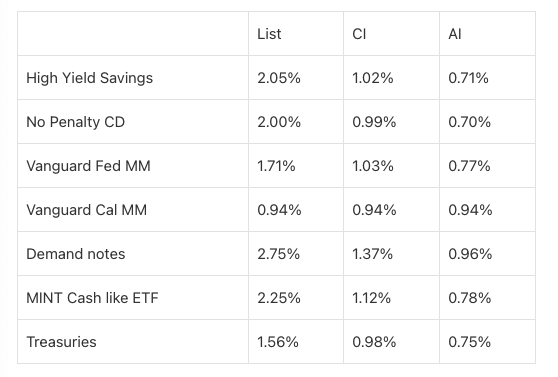Viewport: 558px width, 377px height.
Task: Click the empty top-left header cell
Action: click(133, 34)
